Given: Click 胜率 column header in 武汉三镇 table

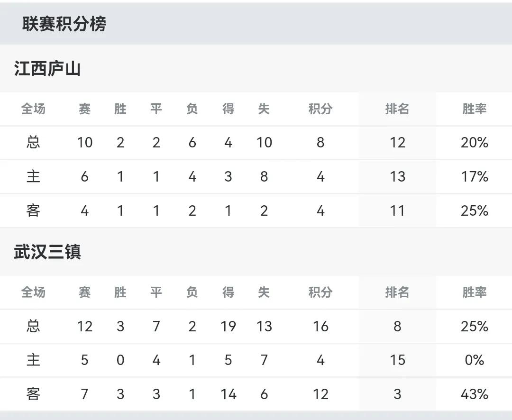Looking at the screenshot, I should coord(475,292).
